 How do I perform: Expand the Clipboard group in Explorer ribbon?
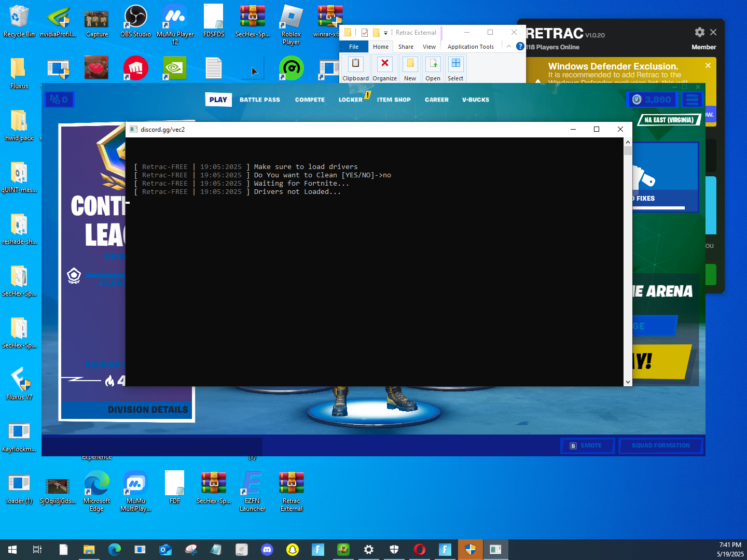coord(355,69)
